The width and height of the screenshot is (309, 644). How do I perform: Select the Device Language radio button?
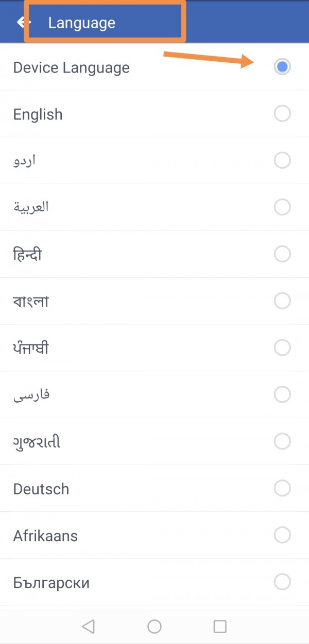[282, 67]
